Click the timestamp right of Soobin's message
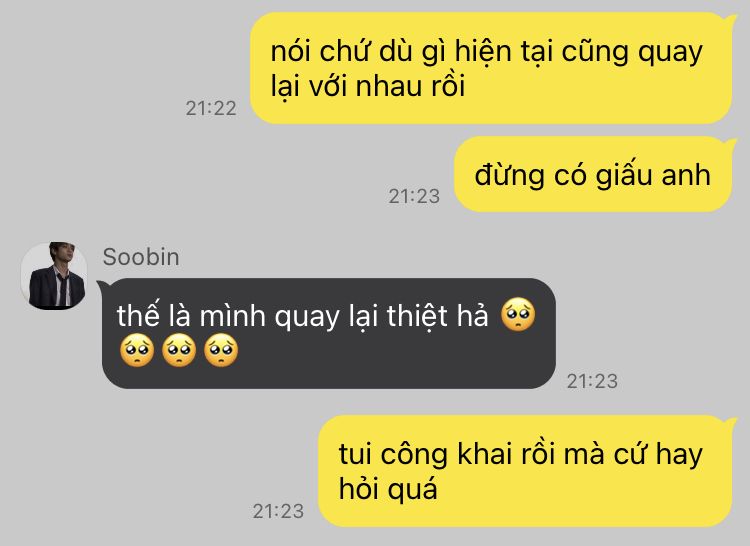Image resolution: width=750 pixels, height=546 pixels. (x=592, y=382)
